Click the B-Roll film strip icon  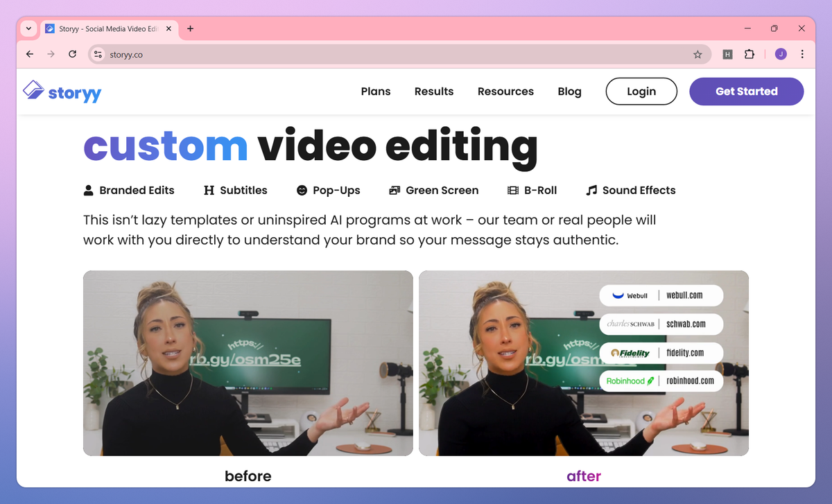513,190
